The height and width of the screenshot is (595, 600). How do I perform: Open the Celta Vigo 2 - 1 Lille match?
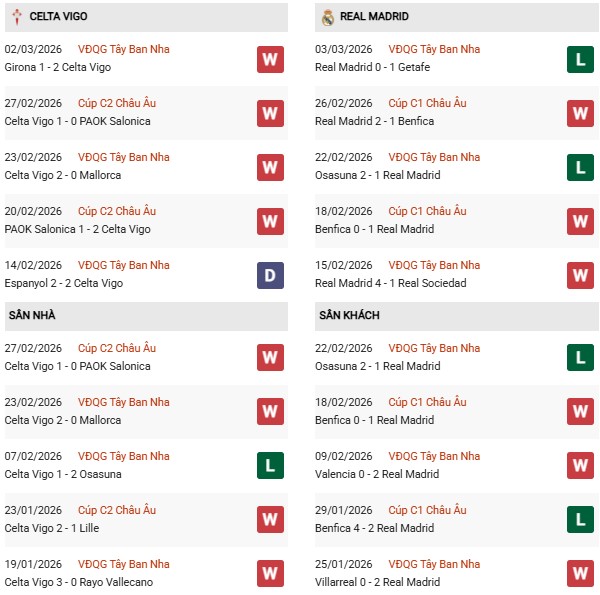coord(51,528)
